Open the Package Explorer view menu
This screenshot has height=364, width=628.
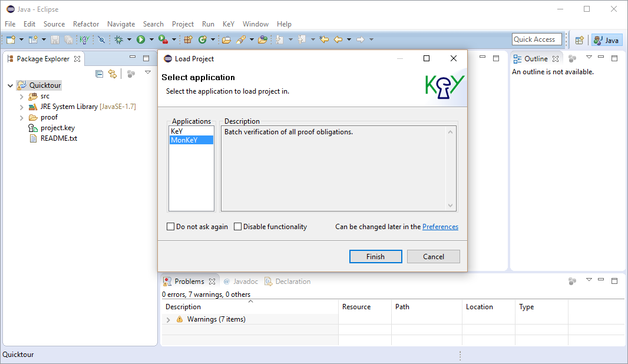pos(148,72)
